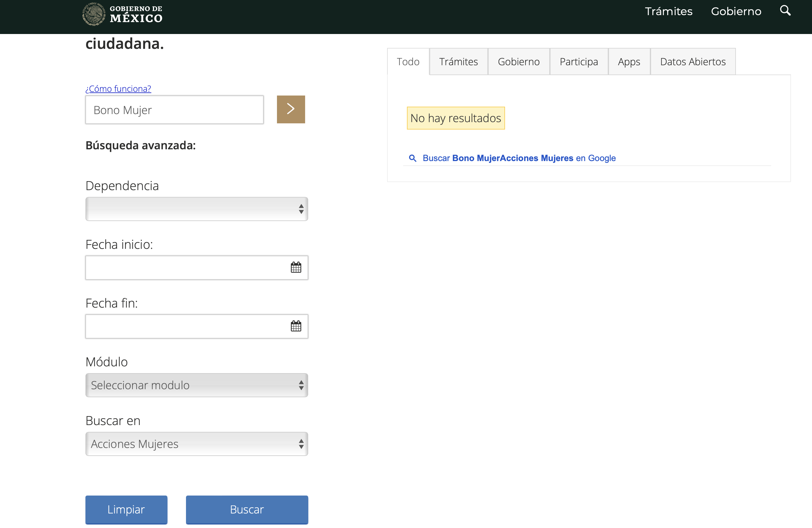Screen dimensions: 812x528
Task: Click the Todo tab
Action: (408, 62)
